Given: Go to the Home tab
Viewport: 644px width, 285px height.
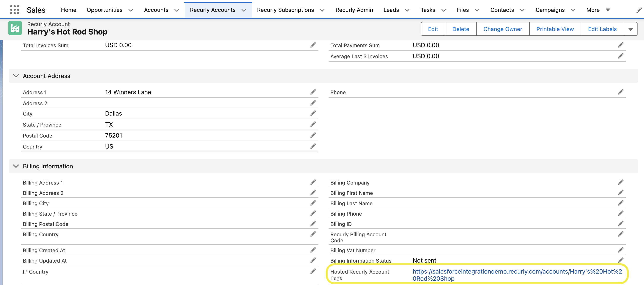Looking at the screenshot, I should click(69, 10).
